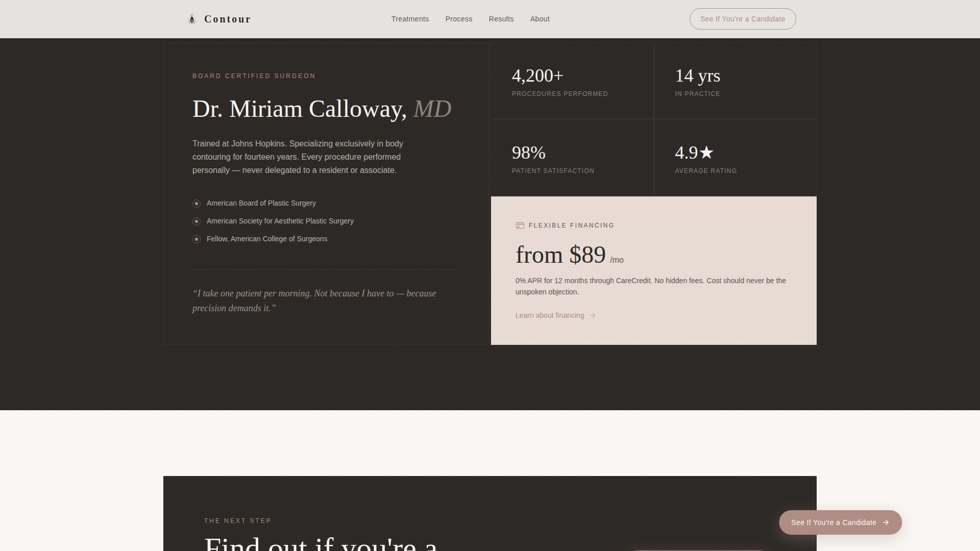Click the star icon next to 4.9 rating
980x551 pixels.
tap(706, 152)
